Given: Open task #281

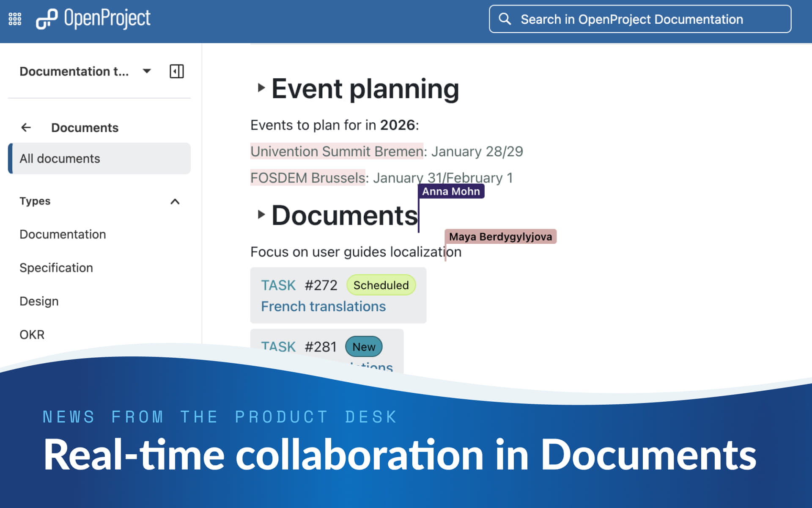Looking at the screenshot, I should point(320,346).
